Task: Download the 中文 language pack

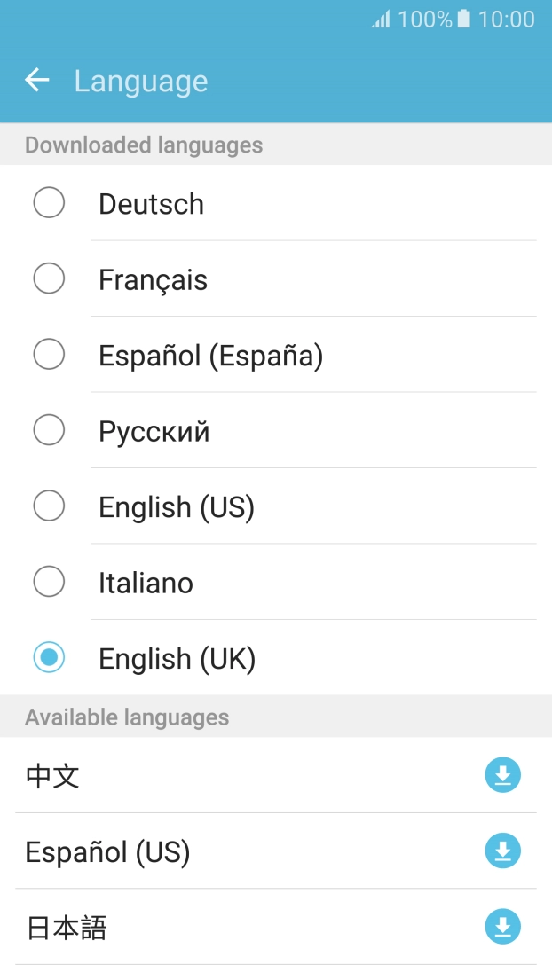Action: [x=502, y=774]
